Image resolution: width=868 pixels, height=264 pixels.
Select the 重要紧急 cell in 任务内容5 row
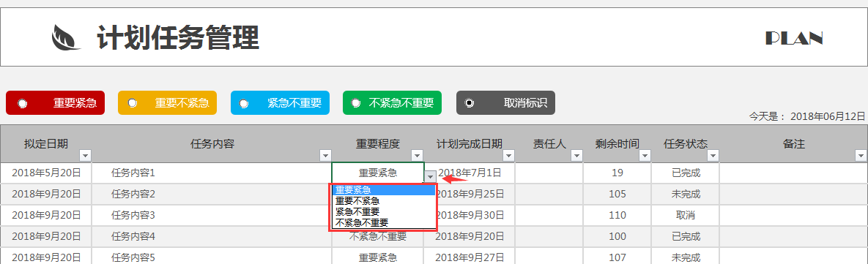point(377,257)
